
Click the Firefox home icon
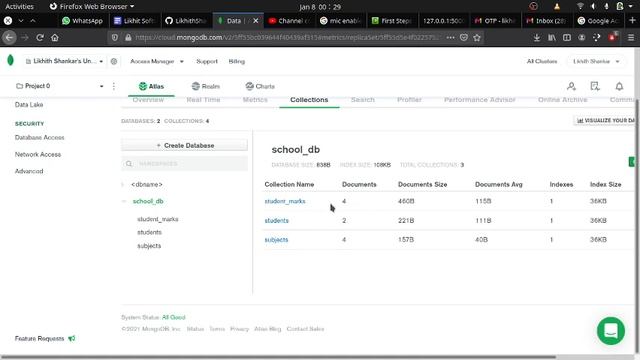(x=55, y=38)
